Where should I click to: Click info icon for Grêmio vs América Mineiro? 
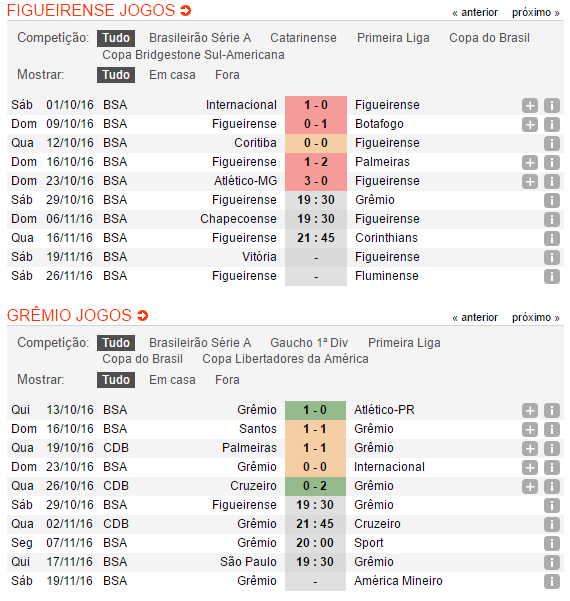(552, 581)
